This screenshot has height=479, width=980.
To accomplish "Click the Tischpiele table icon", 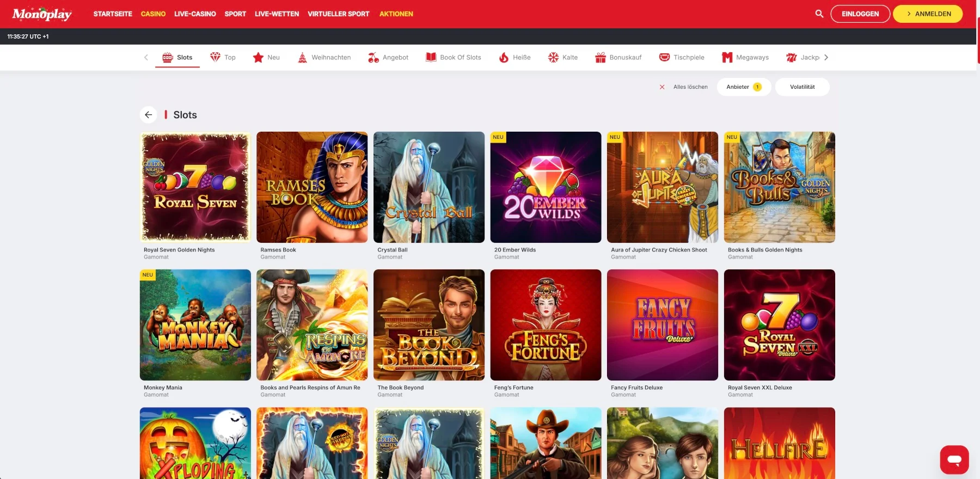I will 664,57.
